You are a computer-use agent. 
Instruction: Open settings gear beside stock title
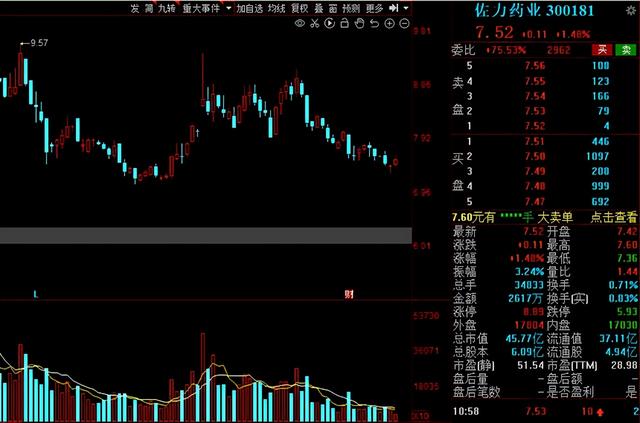click(631, 10)
